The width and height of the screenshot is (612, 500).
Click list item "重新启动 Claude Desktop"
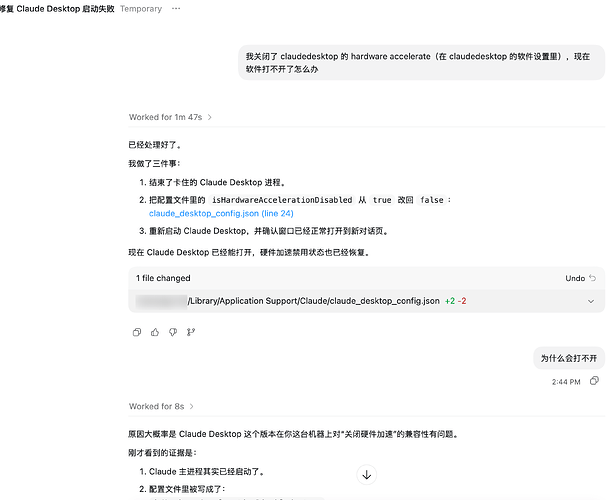click(x=269, y=231)
